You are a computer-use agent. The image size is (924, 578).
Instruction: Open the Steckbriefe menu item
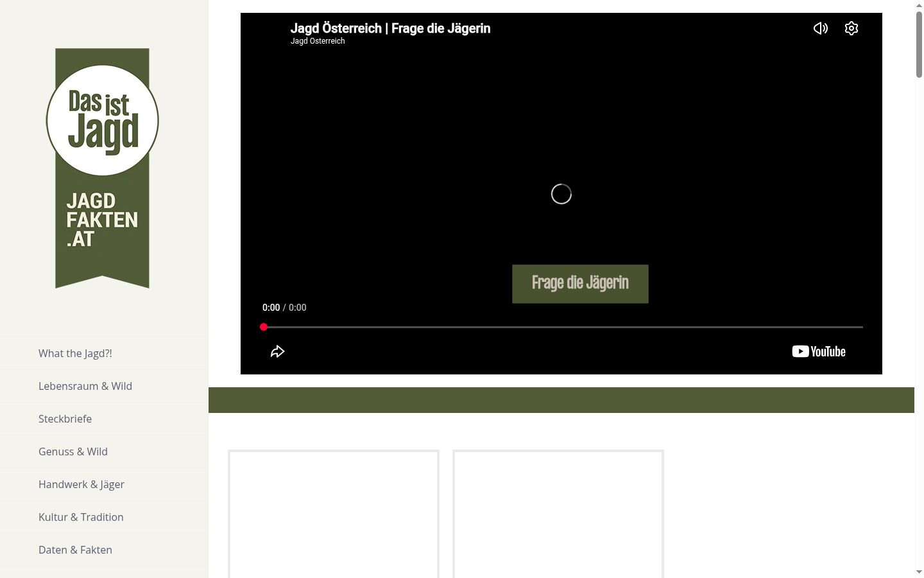[65, 419]
